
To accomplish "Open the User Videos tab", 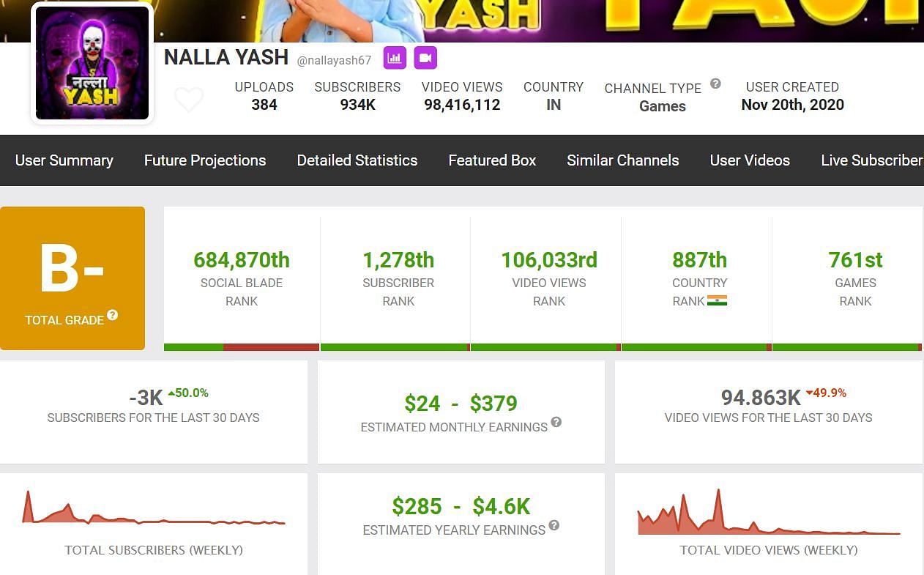I will point(750,160).
